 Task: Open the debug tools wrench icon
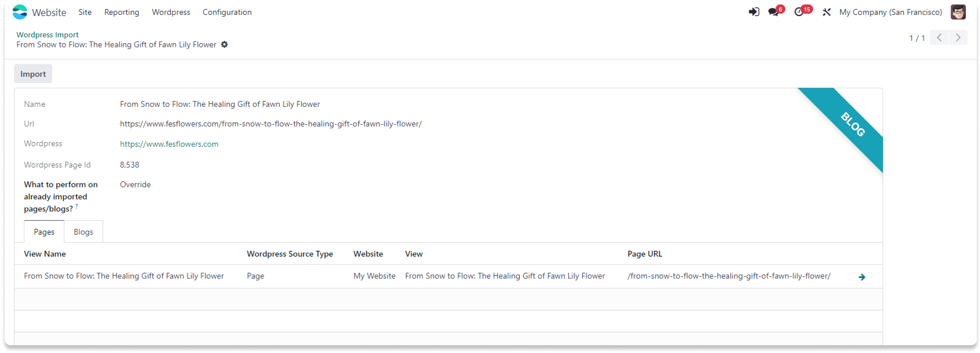(x=826, y=12)
